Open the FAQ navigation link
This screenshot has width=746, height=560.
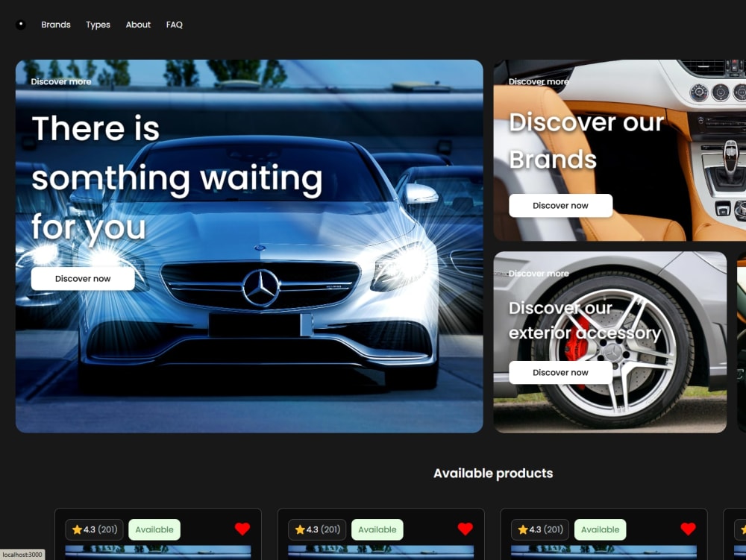coord(174,25)
